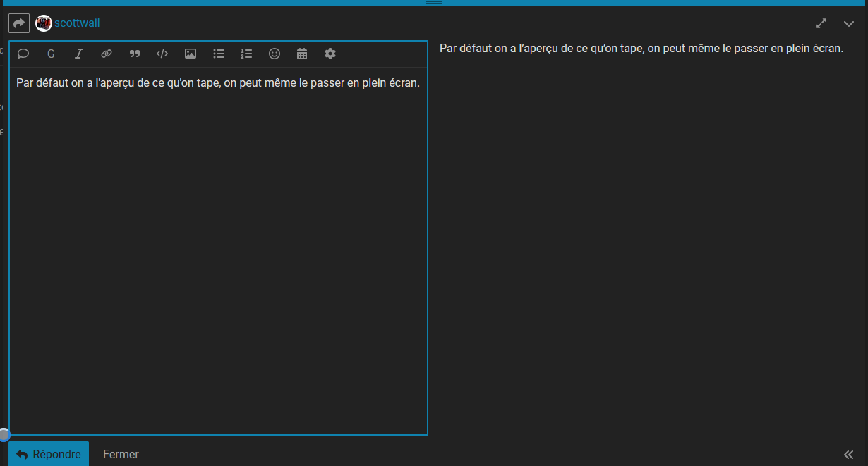
Task: Click inside the reply text editor area
Action: (218, 250)
